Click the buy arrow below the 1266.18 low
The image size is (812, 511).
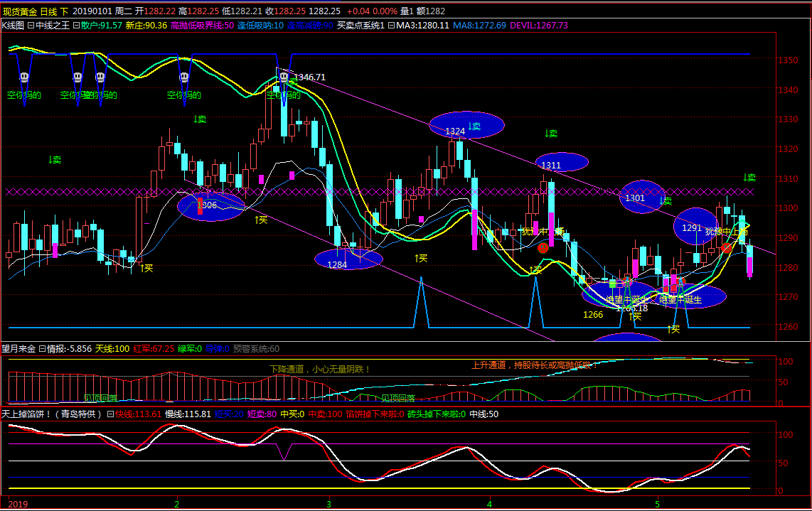tap(635, 316)
